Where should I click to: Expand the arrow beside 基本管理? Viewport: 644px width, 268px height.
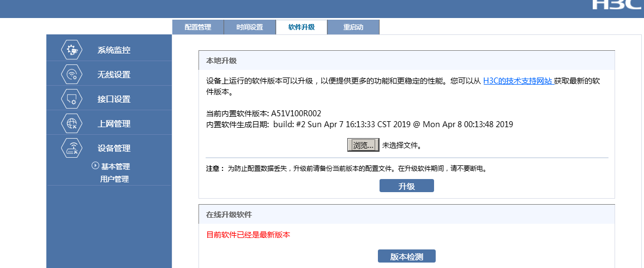[x=95, y=166]
